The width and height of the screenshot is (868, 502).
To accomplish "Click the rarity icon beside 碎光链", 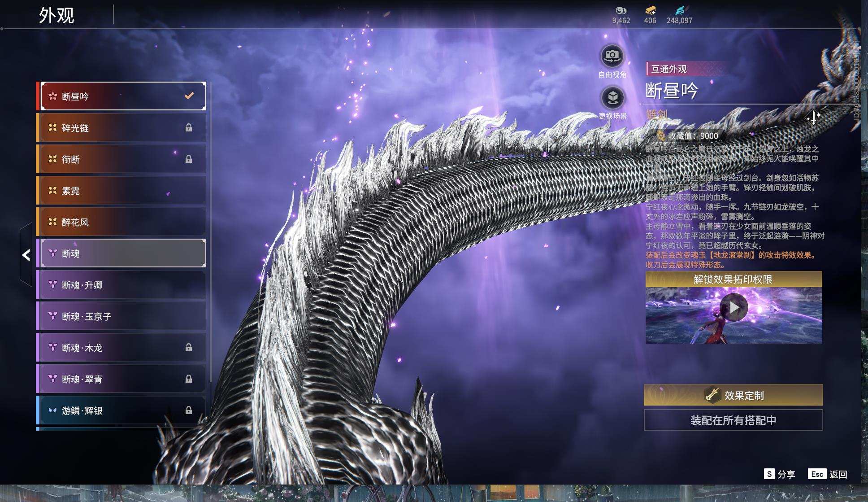I will [x=52, y=127].
